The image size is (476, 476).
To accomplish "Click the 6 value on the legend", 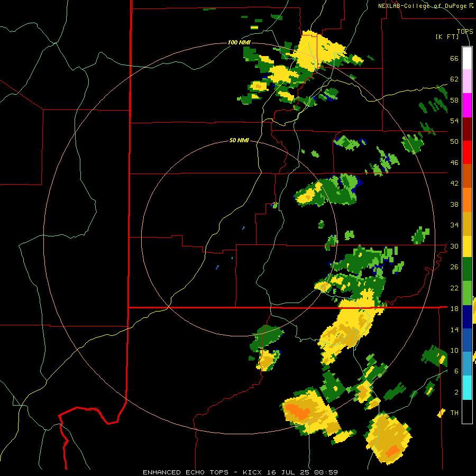I will (456, 371).
